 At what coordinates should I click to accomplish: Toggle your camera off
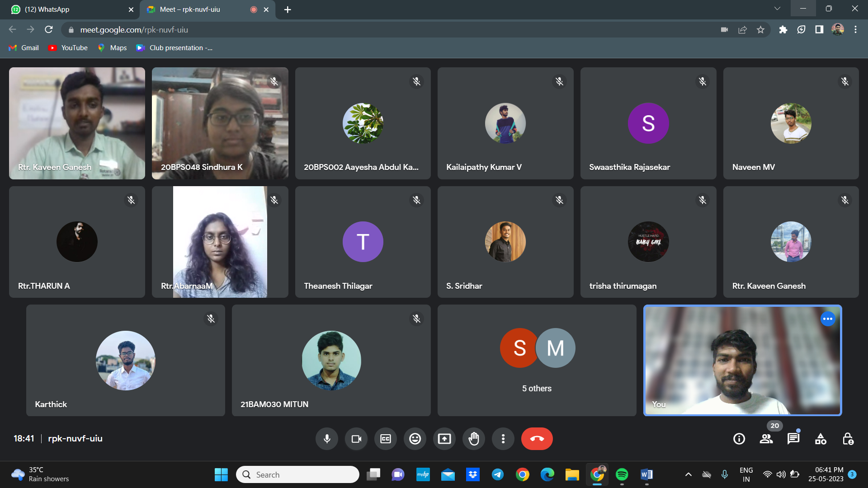[x=356, y=439]
